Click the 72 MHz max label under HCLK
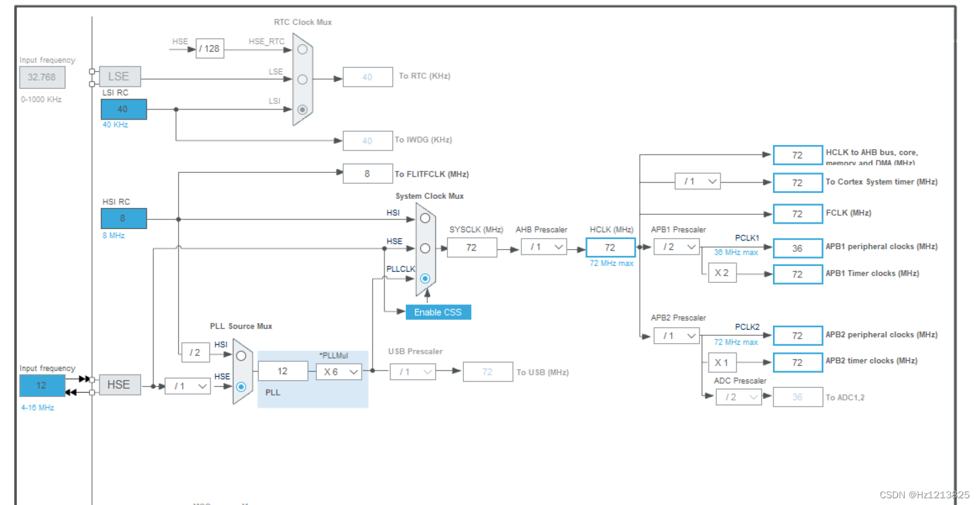This screenshot has width=980, height=505. 612,263
